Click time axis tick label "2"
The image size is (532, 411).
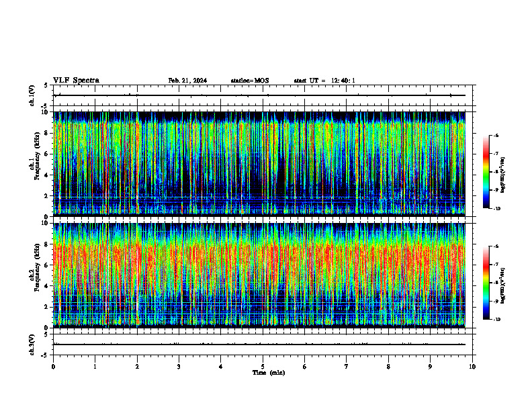coord(137,367)
